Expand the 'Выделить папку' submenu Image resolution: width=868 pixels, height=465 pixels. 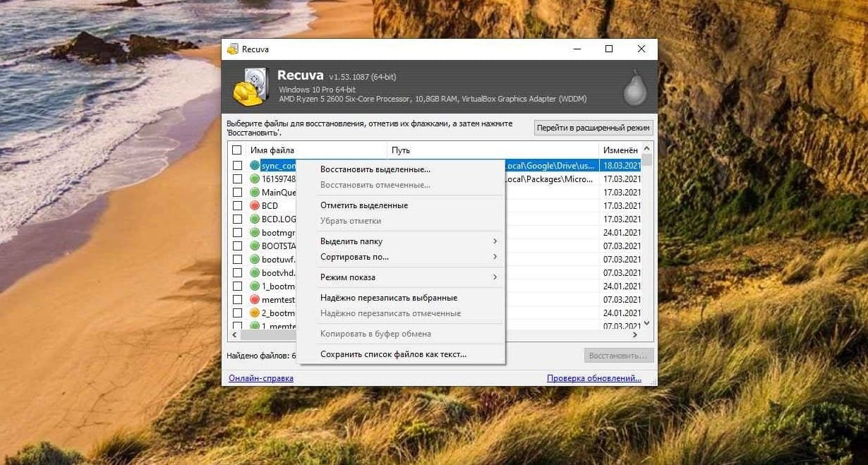pyautogui.click(x=408, y=241)
